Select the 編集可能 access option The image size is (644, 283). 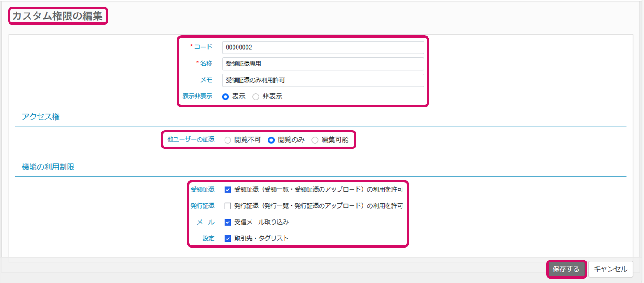(x=315, y=140)
